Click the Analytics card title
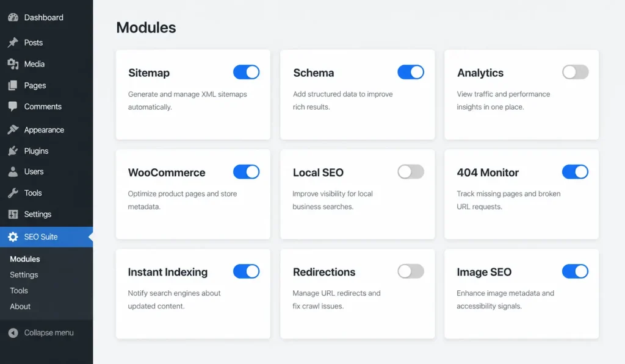This screenshot has width=625, height=364. 480,73
